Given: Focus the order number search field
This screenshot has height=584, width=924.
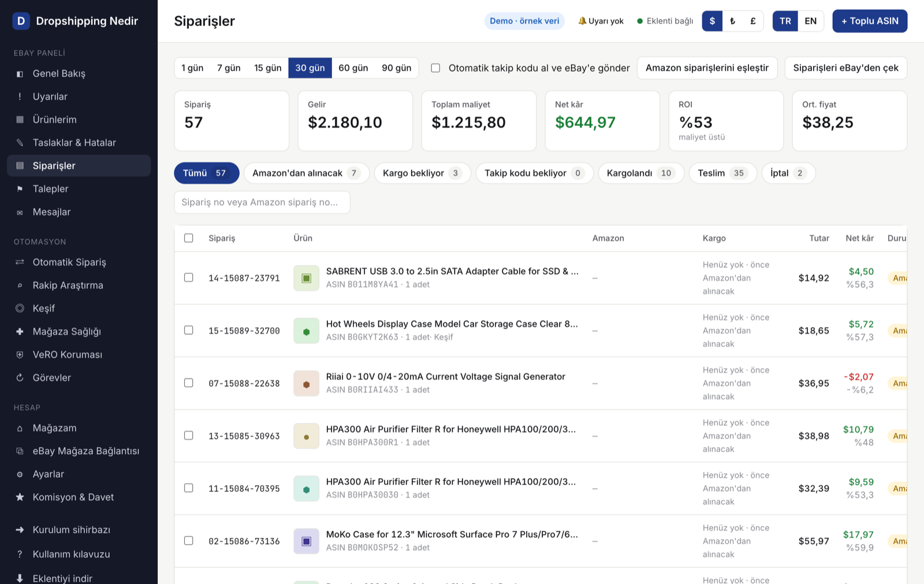Looking at the screenshot, I should 262,202.
